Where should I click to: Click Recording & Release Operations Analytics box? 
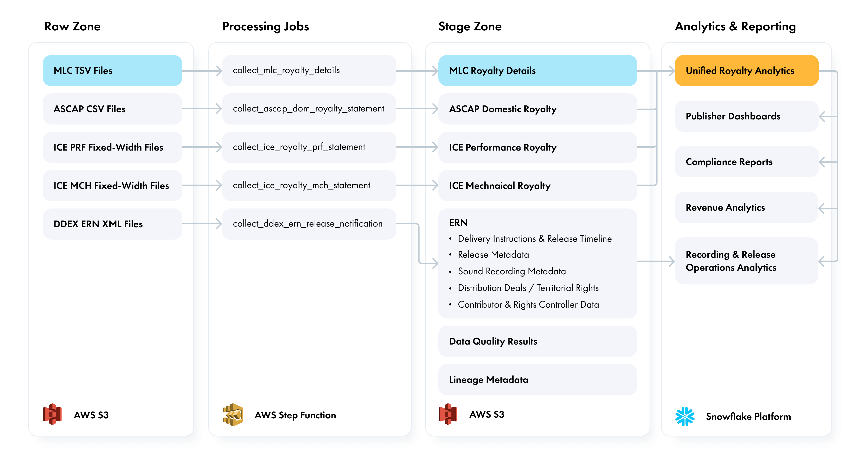click(x=746, y=261)
